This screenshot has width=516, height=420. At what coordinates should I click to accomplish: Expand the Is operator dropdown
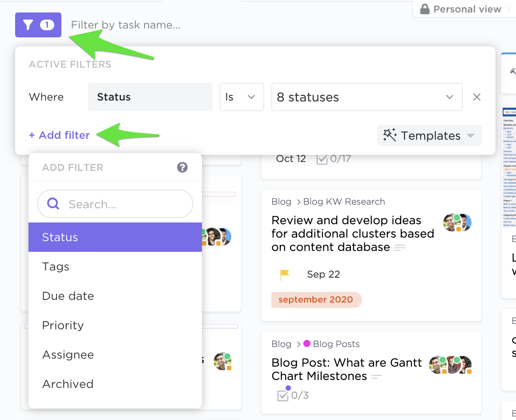pyautogui.click(x=242, y=97)
